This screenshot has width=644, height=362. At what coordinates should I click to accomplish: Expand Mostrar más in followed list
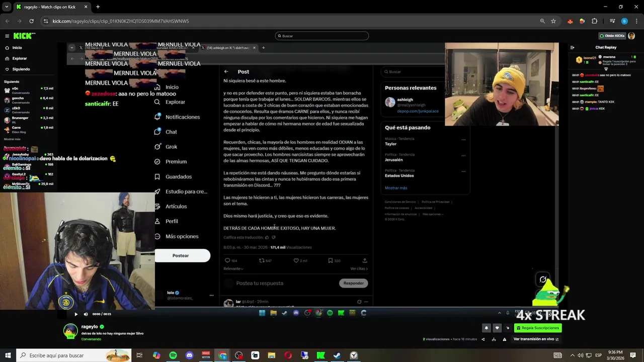pos(12,139)
